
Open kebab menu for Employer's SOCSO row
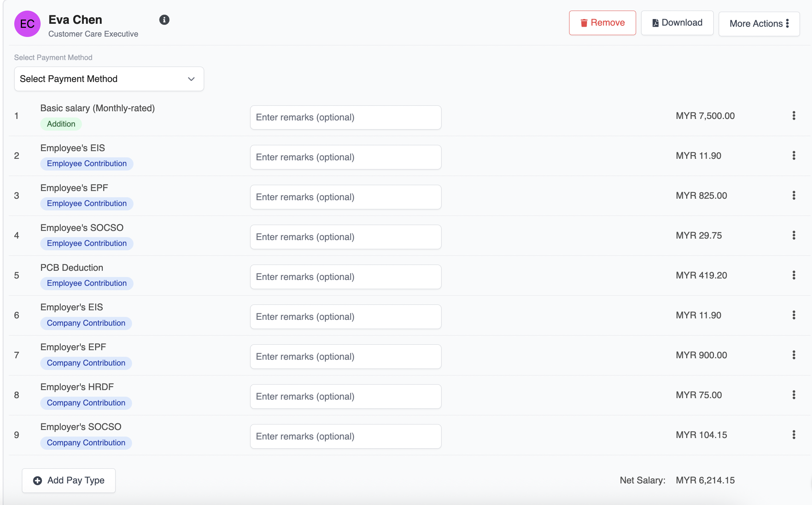point(794,435)
